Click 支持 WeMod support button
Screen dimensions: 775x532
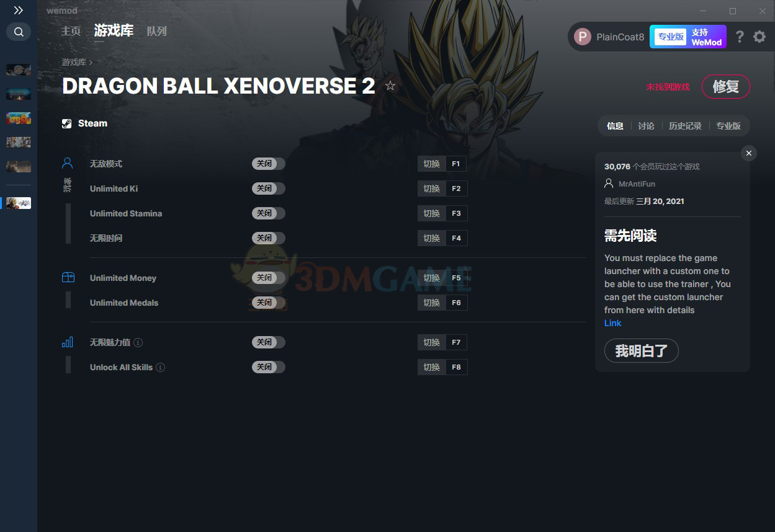[x=707, y=37]
